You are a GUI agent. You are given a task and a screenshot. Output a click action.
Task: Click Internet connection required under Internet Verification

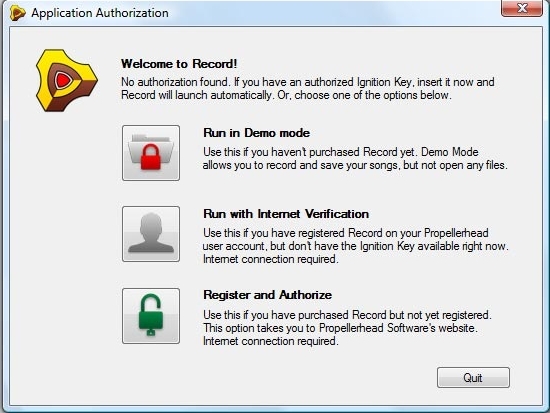270,259
